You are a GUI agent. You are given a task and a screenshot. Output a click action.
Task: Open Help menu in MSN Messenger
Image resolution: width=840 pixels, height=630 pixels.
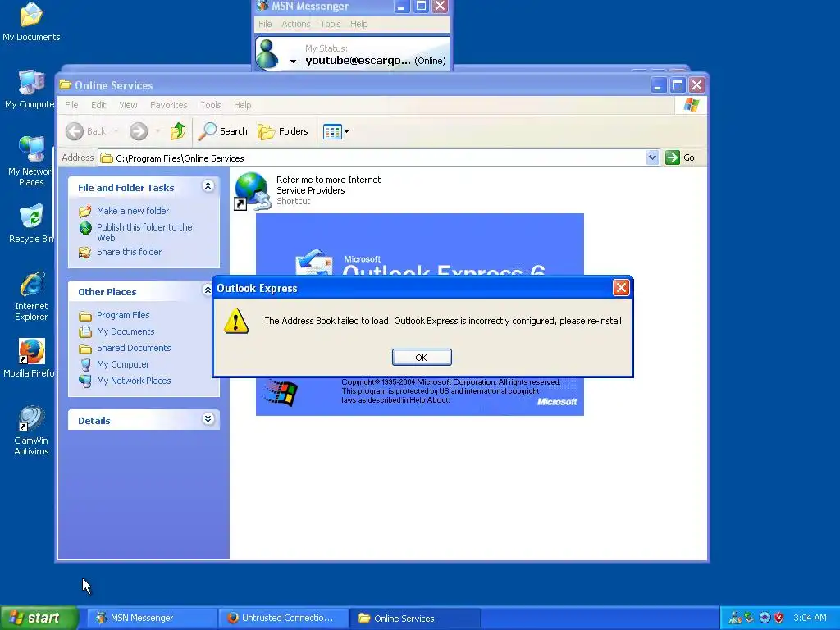[x=359, y=24]
